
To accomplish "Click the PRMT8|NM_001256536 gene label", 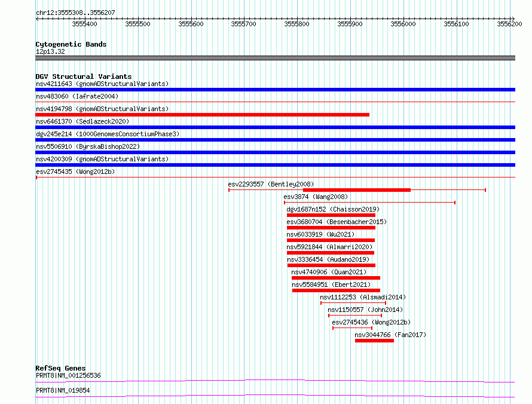I will [68, 375].
